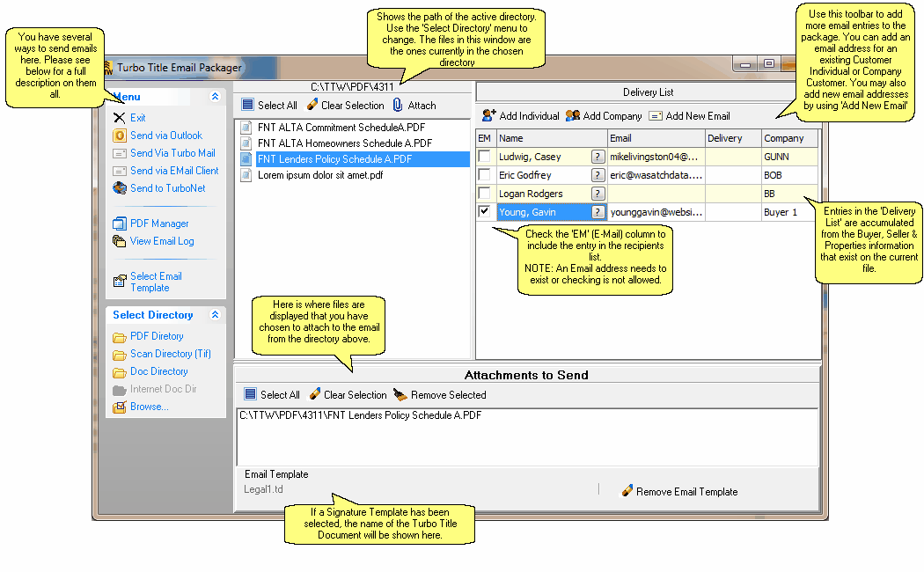Click the Name column header
Viewport: 924px width, 572px height.
pyautogui.click(x=552, y=138)
